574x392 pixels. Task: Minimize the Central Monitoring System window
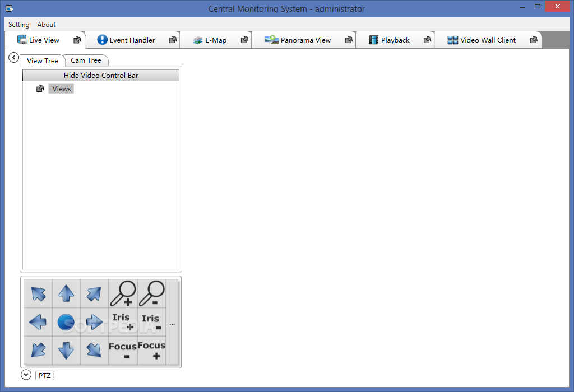pos(522,7)
